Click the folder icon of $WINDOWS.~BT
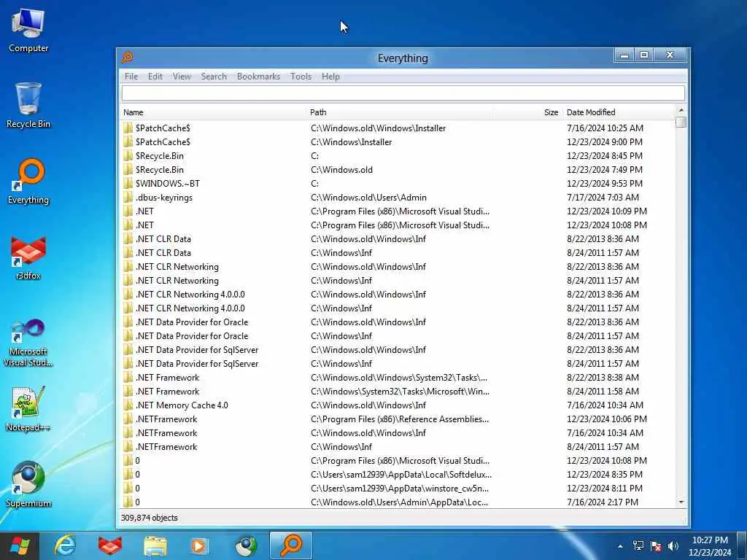Screen dimensions: 747x560 (x=128, y=183)
